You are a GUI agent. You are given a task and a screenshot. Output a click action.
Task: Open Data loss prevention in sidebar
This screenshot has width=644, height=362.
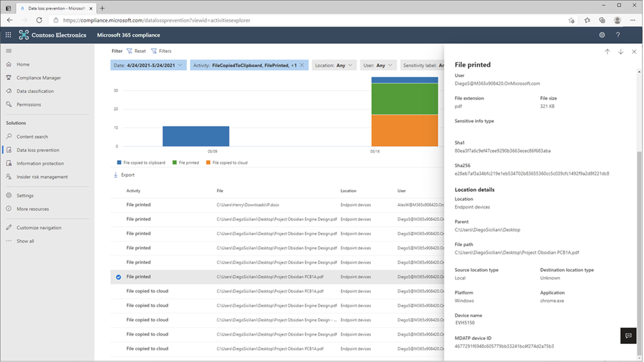click(x=37, y=150)
